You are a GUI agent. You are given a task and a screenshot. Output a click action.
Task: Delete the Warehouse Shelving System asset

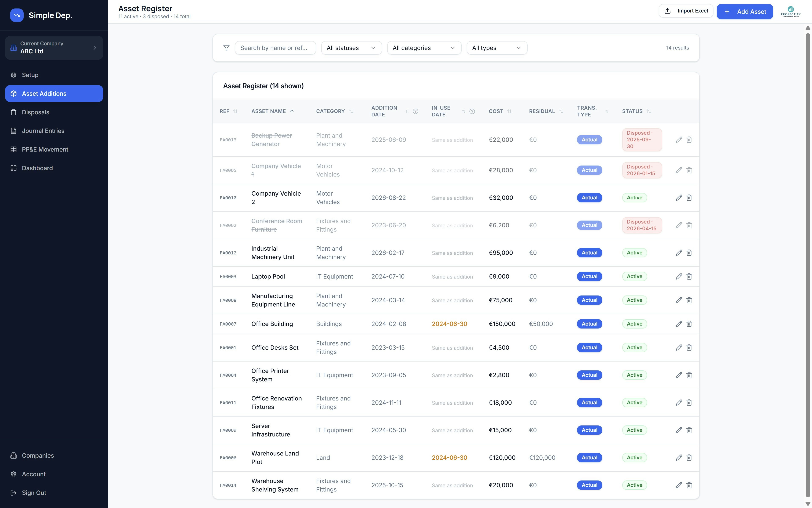click(689, 485)
